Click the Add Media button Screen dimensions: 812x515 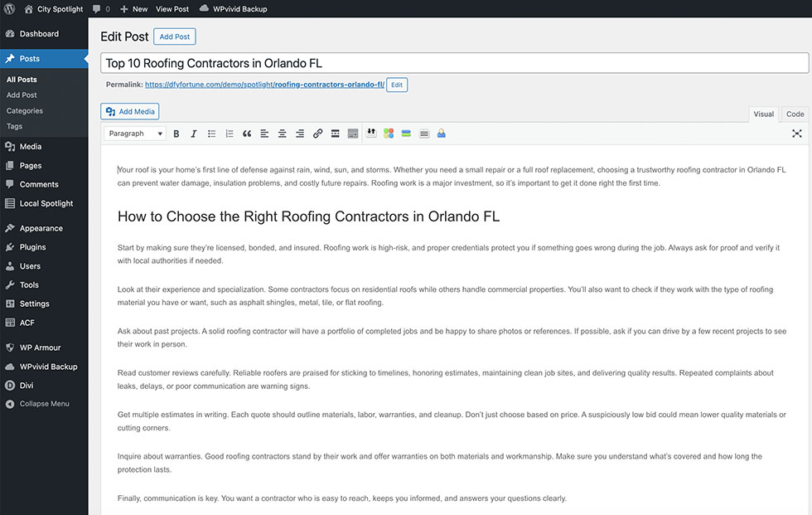click(129, 111)
